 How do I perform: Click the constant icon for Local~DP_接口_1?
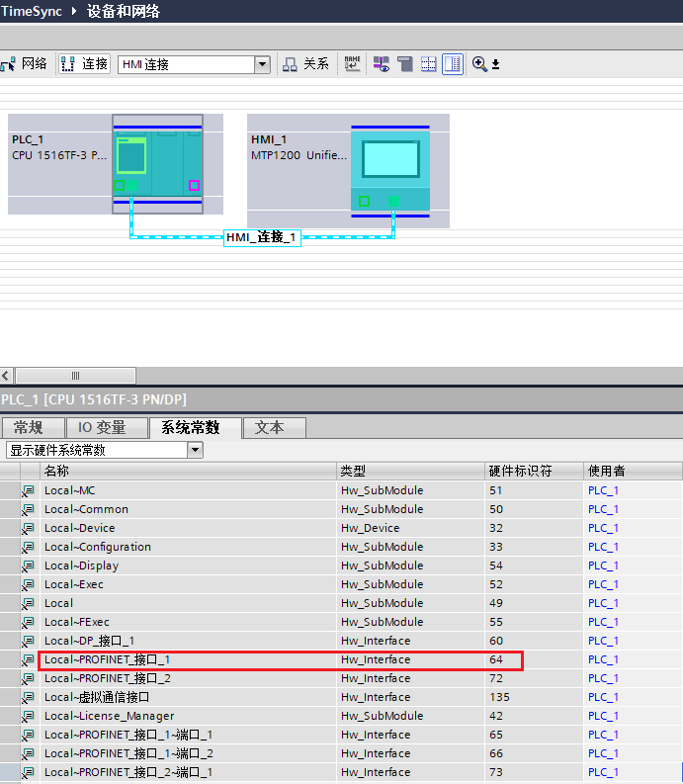(28, 641)
